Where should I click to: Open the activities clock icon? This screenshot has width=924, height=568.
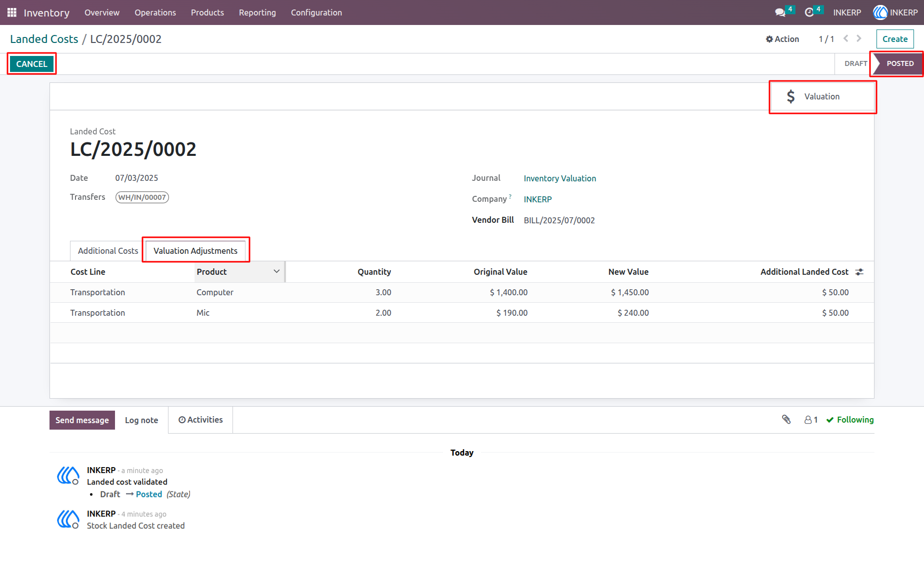point(809,12)
